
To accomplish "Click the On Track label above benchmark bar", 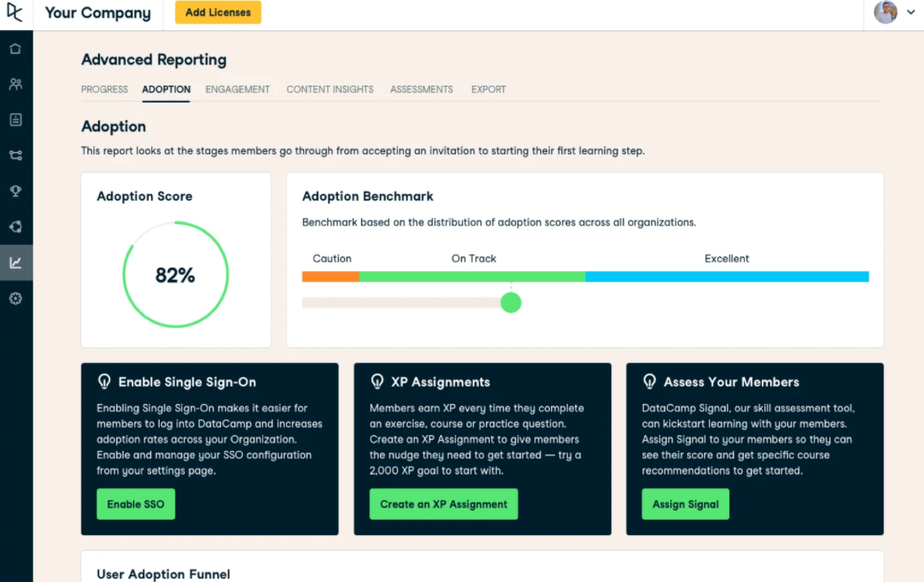I will click(x=474, y=259).
